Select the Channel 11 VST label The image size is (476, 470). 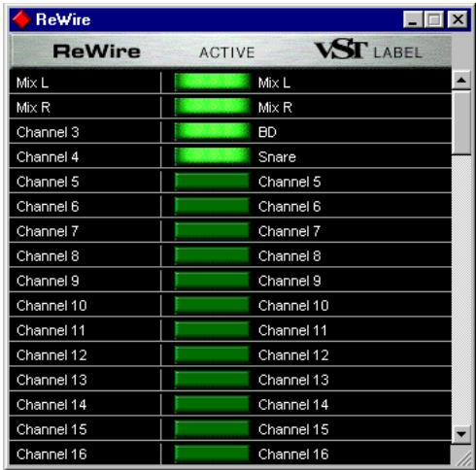coord(292,330)
